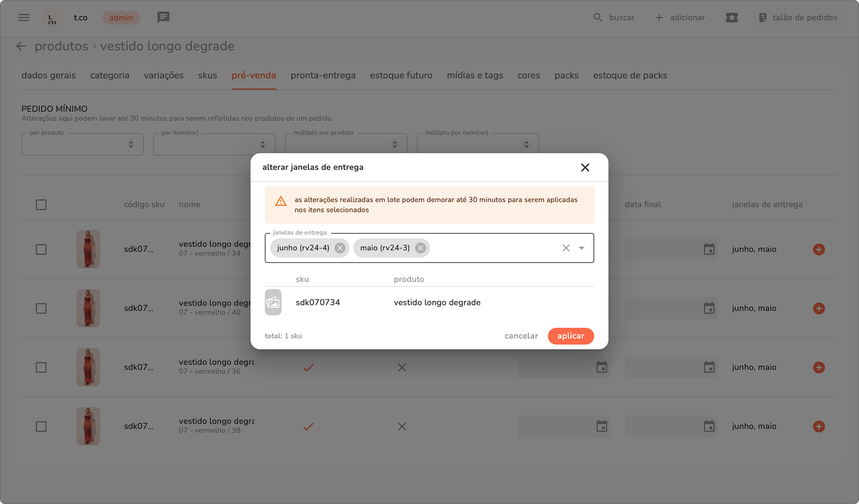The height and width of the screenshot is (504, 859).
Task: Click the sdk070734 placeholder thumbnail
Action: 273,302
